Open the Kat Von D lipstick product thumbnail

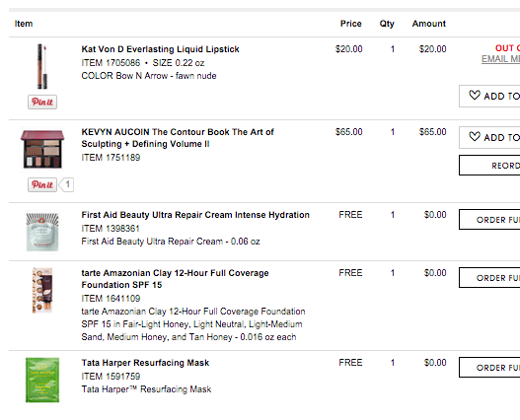coord(42,66)
